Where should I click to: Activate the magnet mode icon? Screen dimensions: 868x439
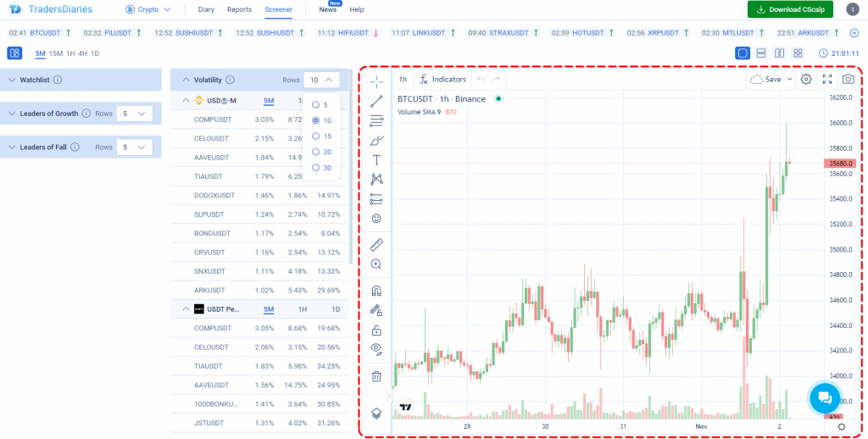coord(376,291)
